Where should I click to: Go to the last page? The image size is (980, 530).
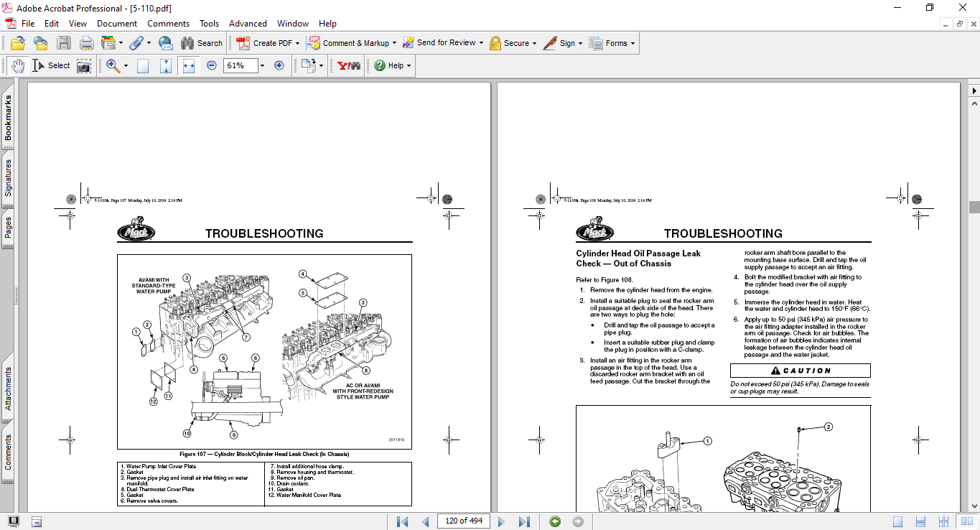[524, 521]
